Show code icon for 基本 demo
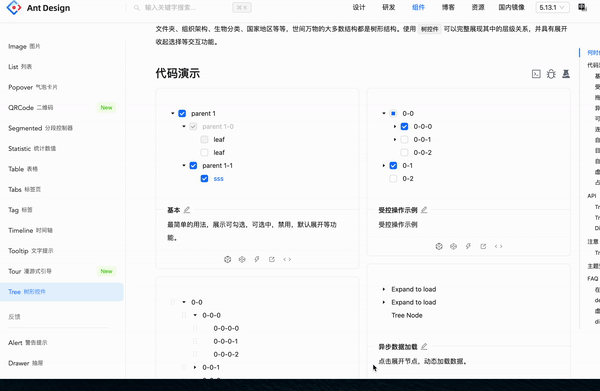 click(287, 259)
